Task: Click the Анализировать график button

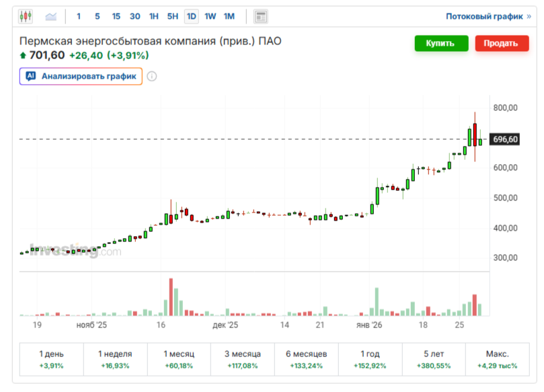Action: 81,77
